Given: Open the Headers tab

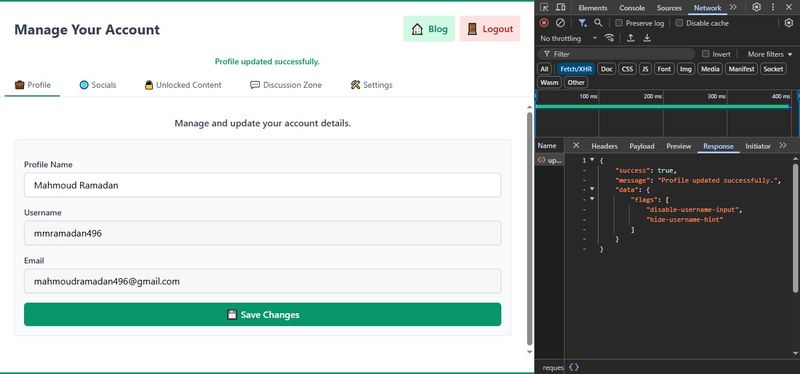Looking at the screenshot, I should coord(605,146).
